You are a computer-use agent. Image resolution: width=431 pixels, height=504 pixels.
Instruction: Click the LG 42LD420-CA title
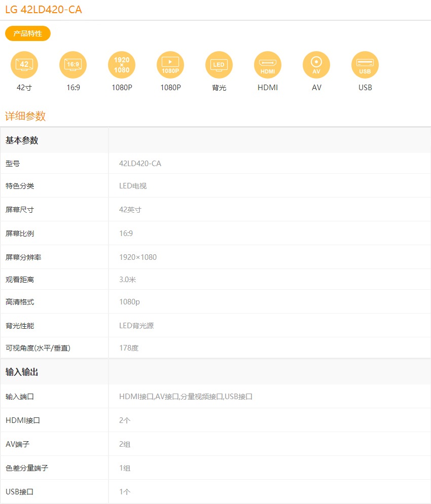coord(44,10)
